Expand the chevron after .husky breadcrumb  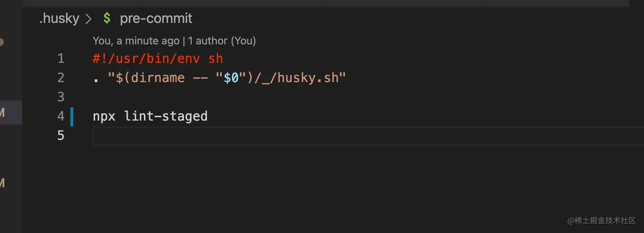pos(89,19)
